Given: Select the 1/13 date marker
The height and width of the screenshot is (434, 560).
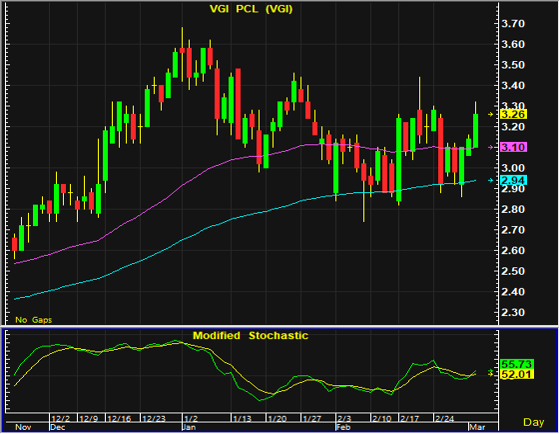Looking at the screenshot, I should click(242, 419).
